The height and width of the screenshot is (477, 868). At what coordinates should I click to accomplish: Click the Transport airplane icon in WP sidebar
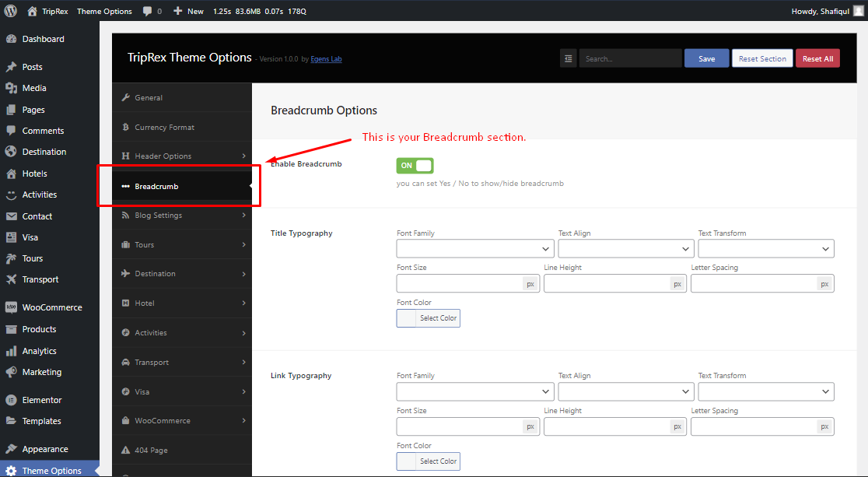pos(11,280)
